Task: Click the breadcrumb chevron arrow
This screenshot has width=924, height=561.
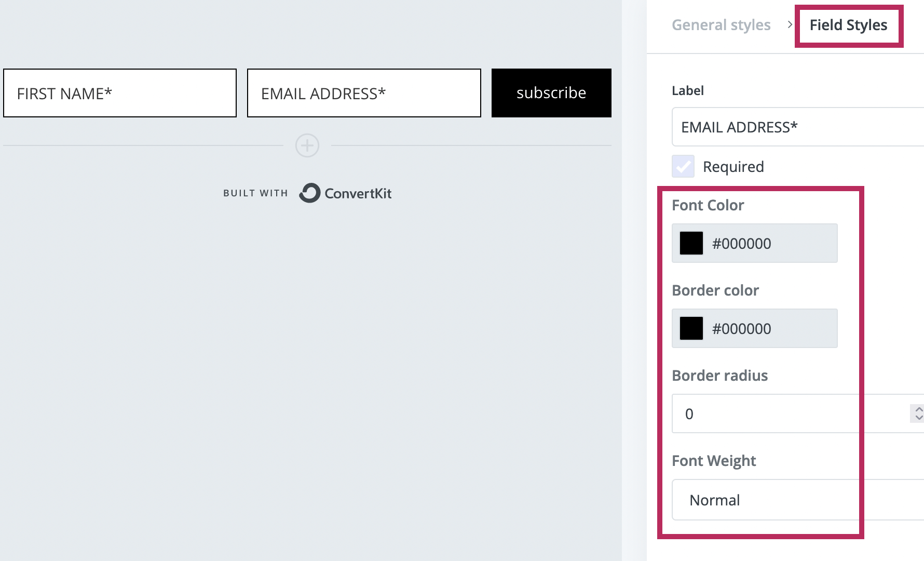Action: (790, 24)
